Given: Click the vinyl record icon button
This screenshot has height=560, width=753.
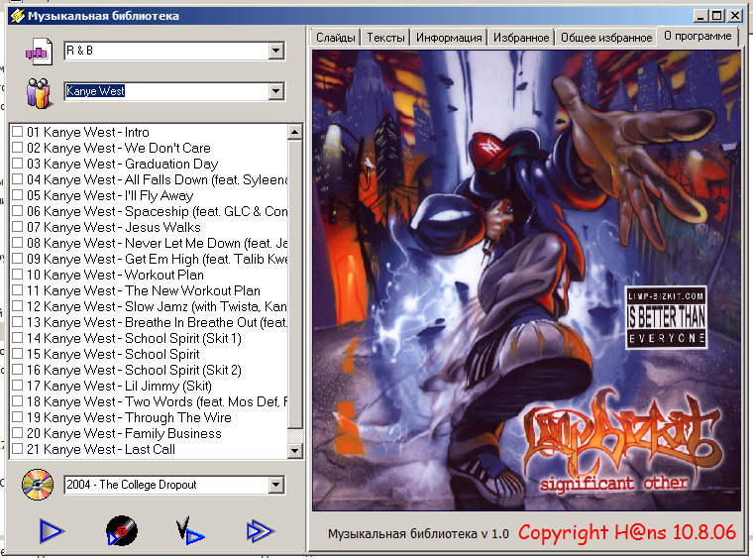Looking at the screenshot, I should pos(122,530).
